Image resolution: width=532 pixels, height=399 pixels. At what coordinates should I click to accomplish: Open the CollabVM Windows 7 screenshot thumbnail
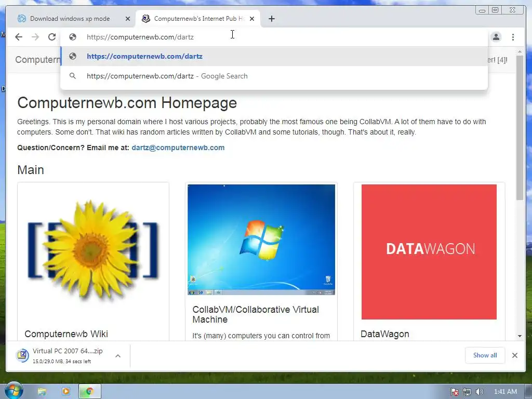tap(261, 240)
